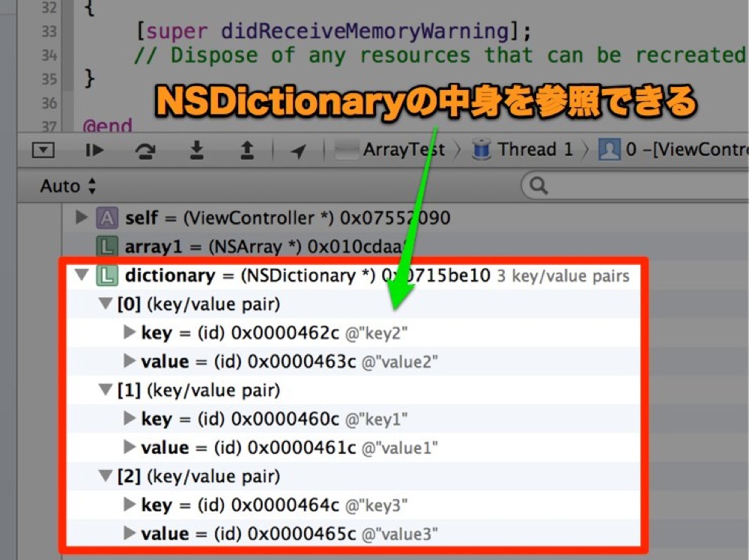This screenshot has height=560, width=749.
Task: Click line number 36 in the gutter
Action: point(49,103)
